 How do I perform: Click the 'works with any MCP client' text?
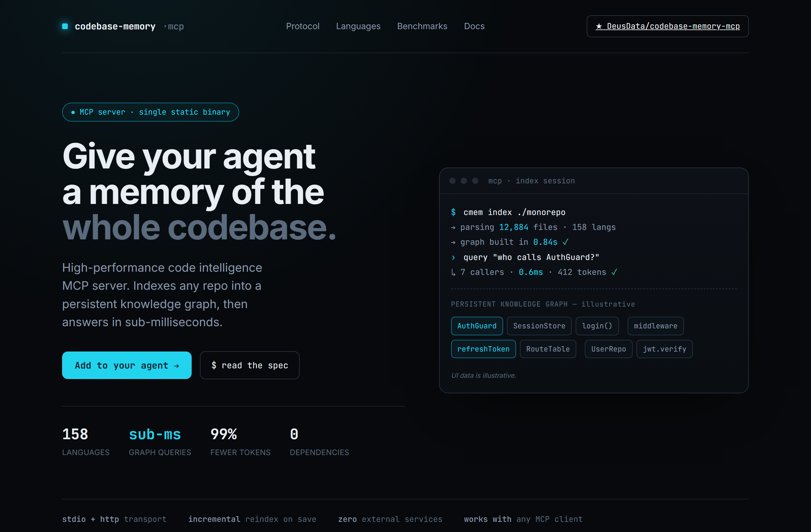tap(523, 519)
